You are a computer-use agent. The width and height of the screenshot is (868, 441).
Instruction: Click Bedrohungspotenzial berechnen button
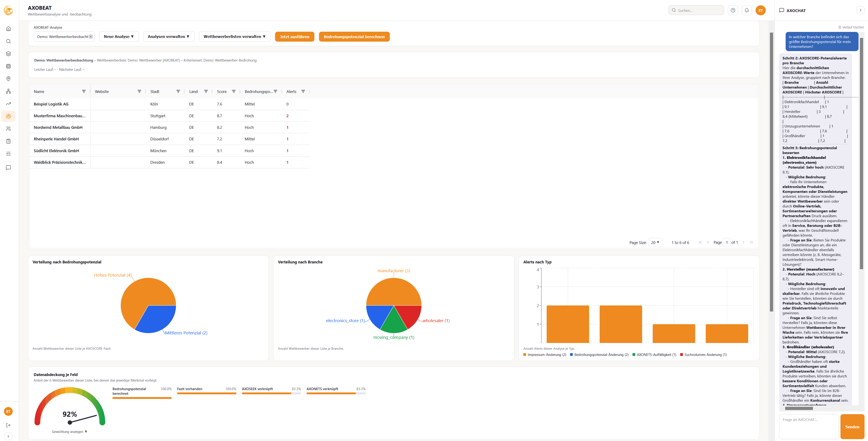354,37
